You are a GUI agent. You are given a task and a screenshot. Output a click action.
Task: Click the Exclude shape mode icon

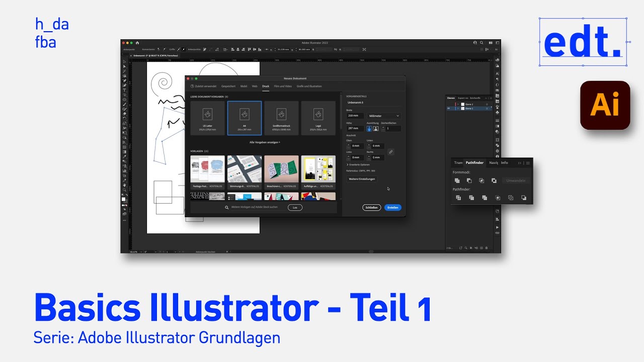(494, 180)
